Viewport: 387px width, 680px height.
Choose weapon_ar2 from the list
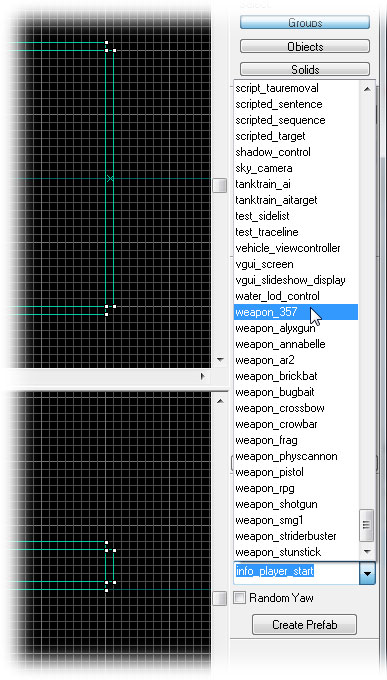tap(296, 360)
